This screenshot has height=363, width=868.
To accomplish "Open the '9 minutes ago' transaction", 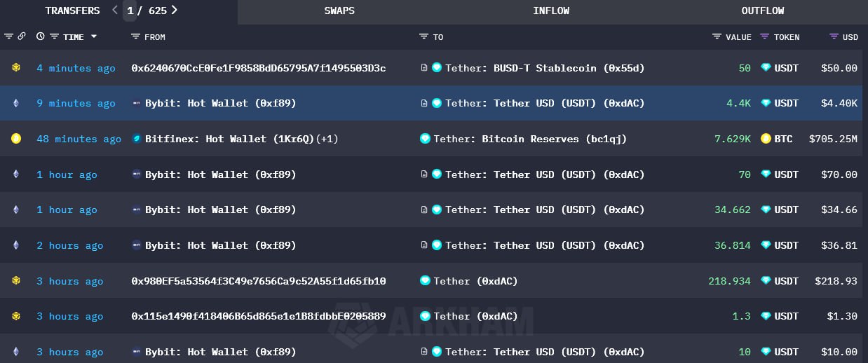I will click(x=76, y=103).
